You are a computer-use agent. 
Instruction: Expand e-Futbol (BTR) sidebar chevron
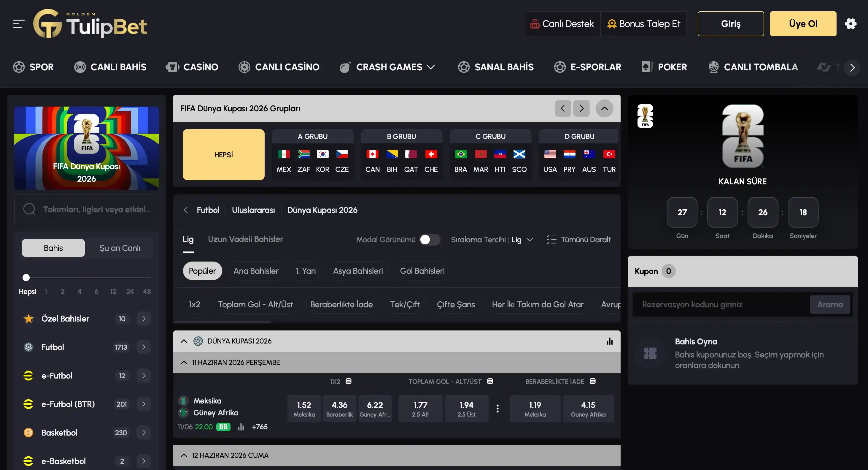point(144,404)
